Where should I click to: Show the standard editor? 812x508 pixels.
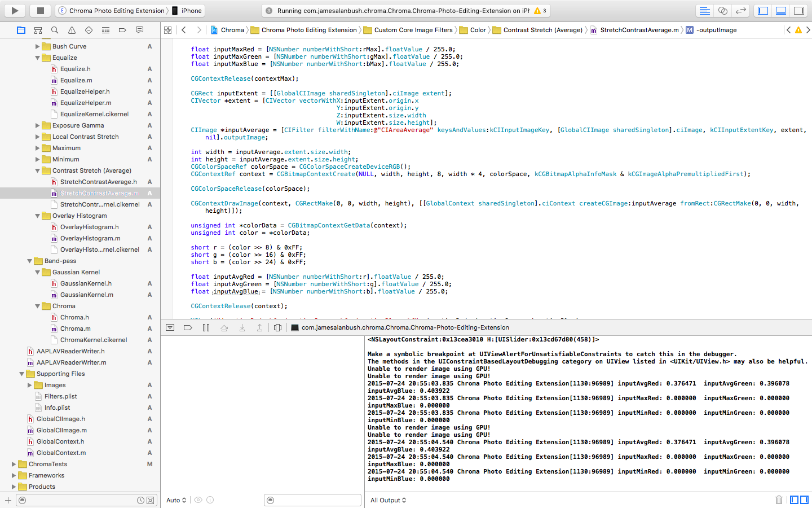click(x=704, y=10)
